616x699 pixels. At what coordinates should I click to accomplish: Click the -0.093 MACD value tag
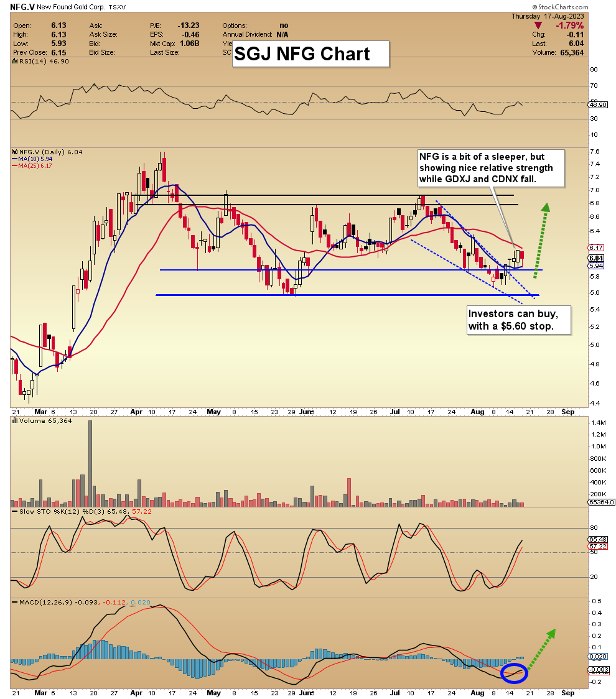[x=598, y=670]
